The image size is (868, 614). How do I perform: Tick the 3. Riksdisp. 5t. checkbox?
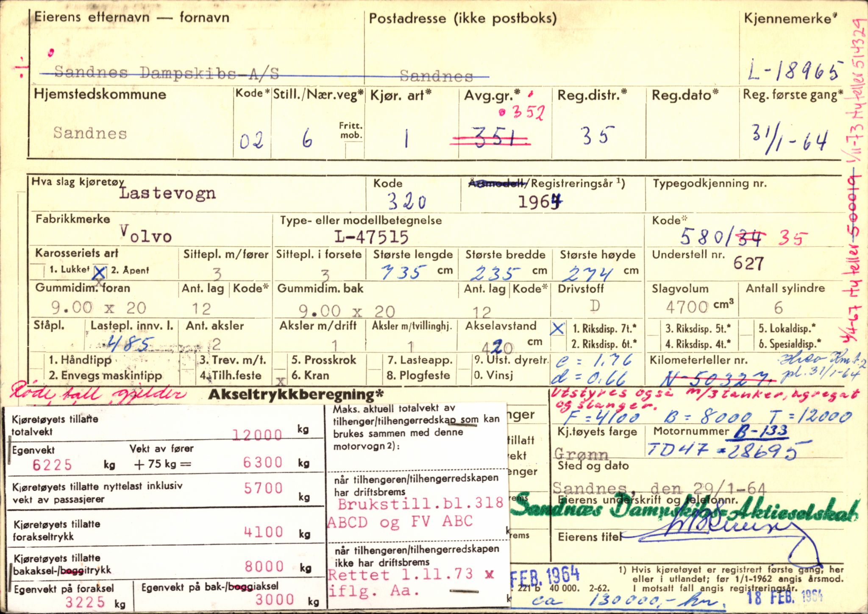(654, 329)
